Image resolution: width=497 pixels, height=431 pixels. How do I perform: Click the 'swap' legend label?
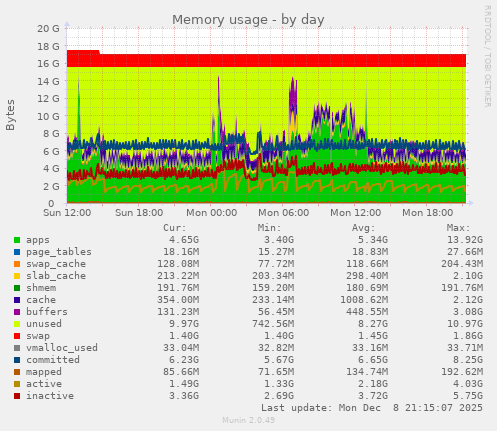38,336
